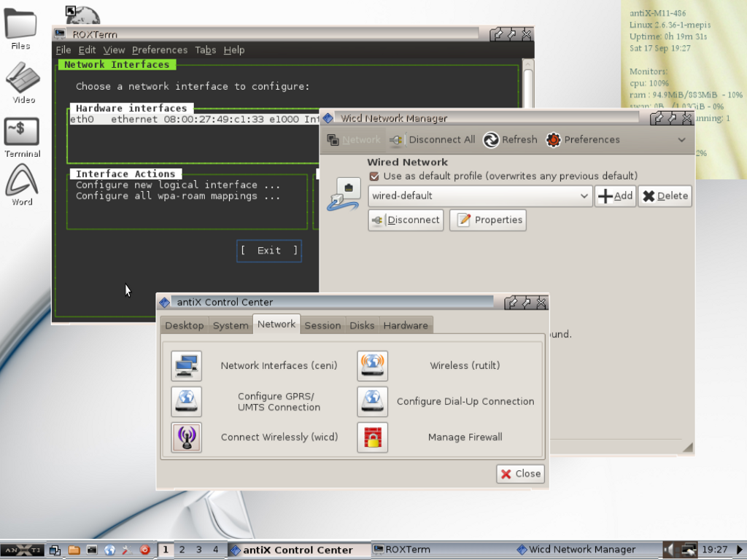Select Configure new logical interface
Viewport: 747px width, 560px height.
pos(178,184)
